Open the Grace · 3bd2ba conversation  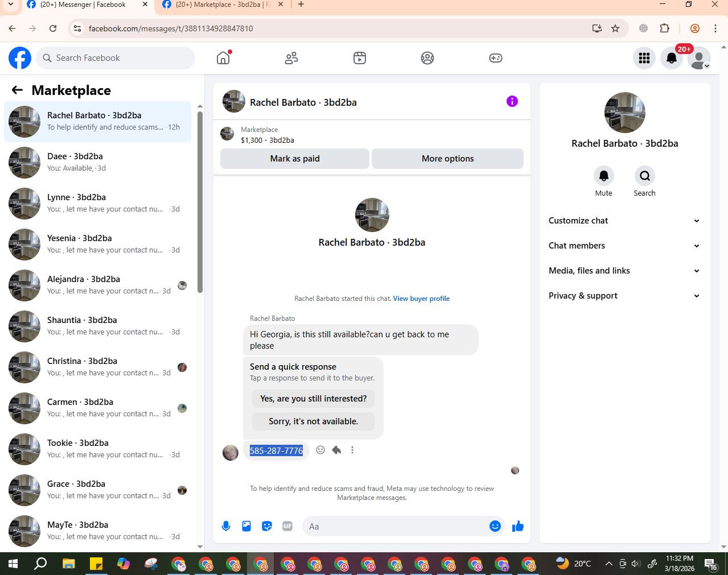tap(98, 490)
